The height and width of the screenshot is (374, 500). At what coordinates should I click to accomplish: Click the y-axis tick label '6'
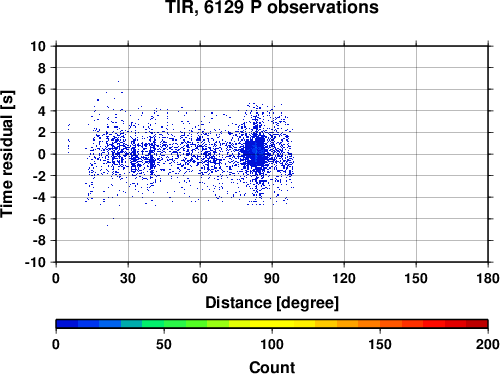pyautogui.click(x=42, y=90)
